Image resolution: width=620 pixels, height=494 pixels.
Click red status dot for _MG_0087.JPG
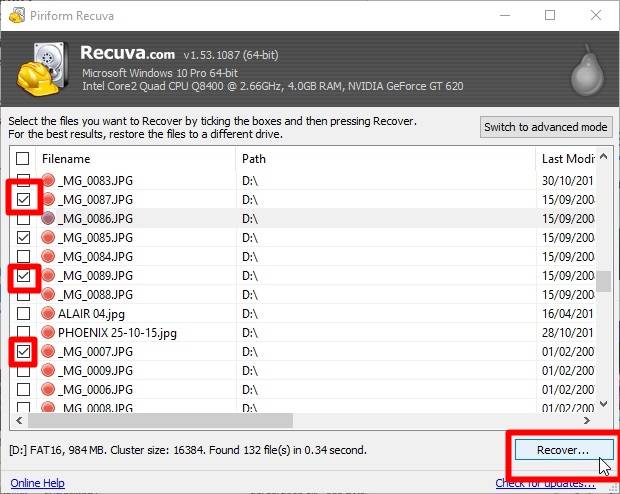(x=48, y=199)
